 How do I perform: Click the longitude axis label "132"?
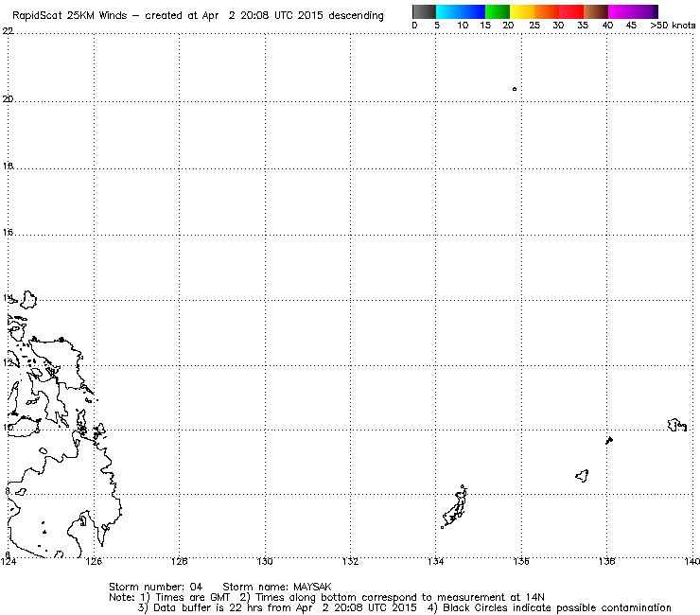(350, 561)
